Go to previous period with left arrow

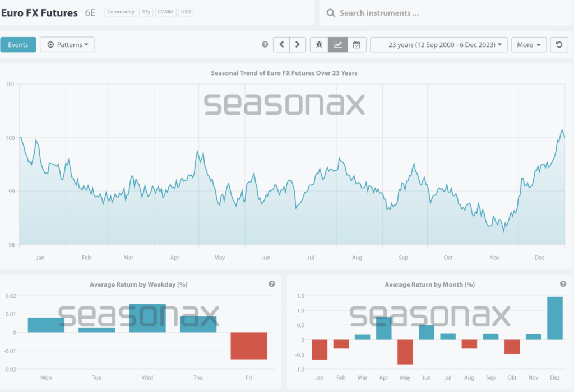pyautogui.click(x=281, y=45)
